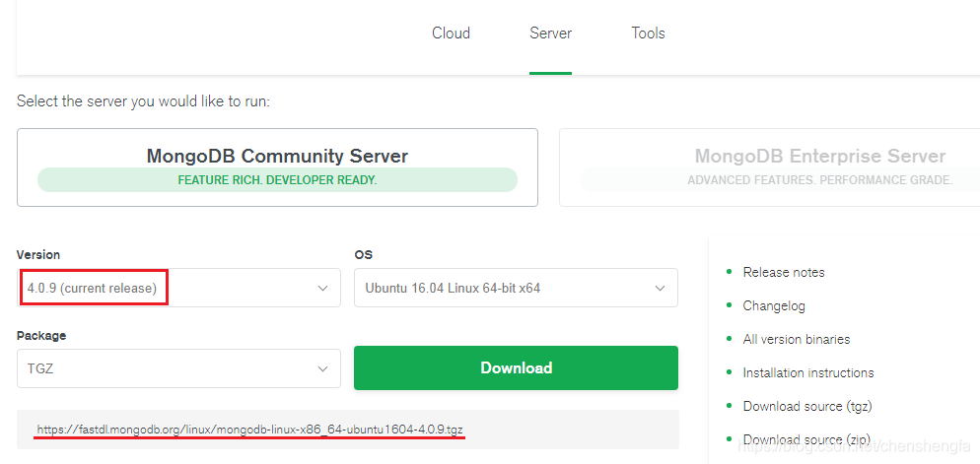Viewport: 980px width, 464px height.
Task: Open the Release notes link
Action: pos(784,272)
